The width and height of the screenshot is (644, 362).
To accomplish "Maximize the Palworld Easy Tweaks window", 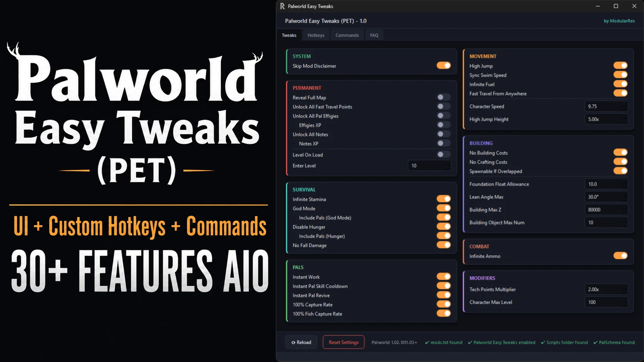I will (616, 6).
